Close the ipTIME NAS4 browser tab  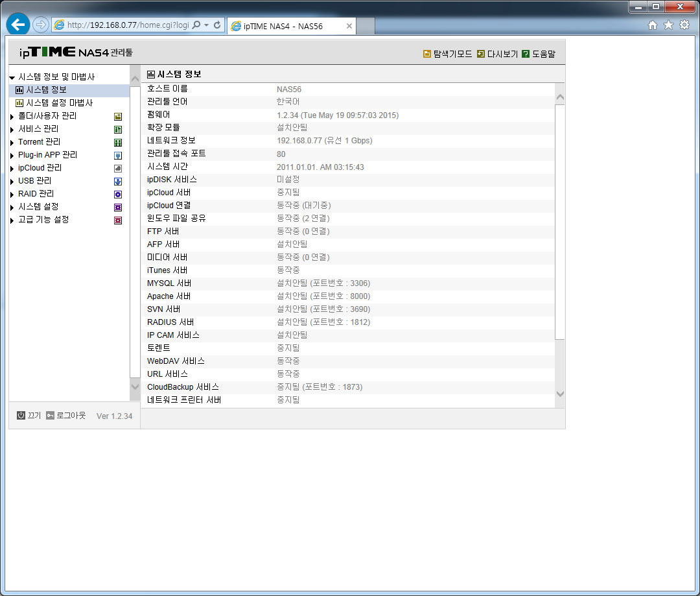(349, 26)
